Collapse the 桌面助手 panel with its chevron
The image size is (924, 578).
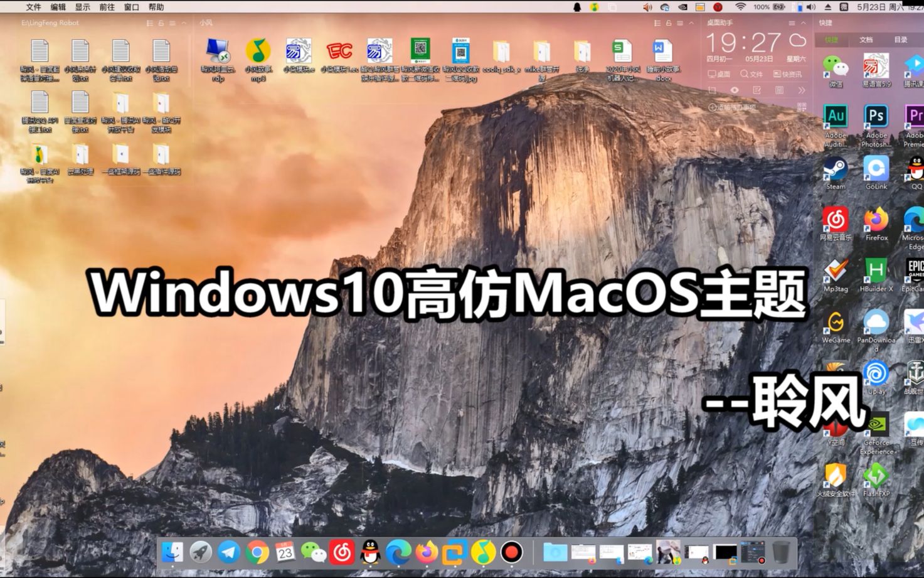(804, 23)
